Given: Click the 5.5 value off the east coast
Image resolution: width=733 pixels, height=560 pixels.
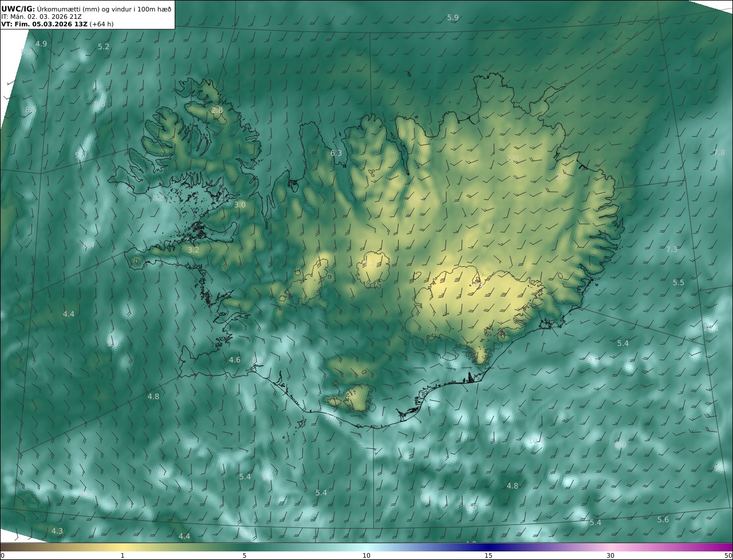Looking at the screenshot, I should point(679,283).
